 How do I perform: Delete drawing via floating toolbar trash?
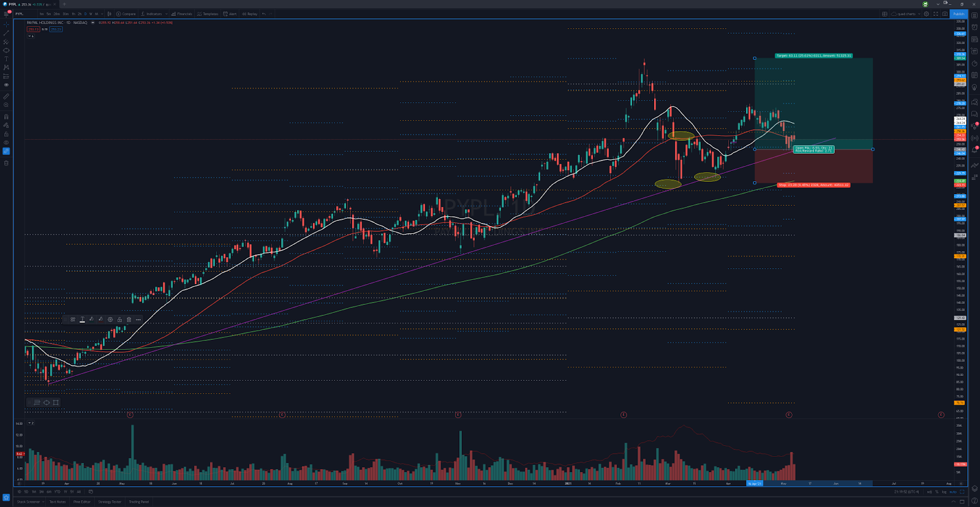click(129, 320)
